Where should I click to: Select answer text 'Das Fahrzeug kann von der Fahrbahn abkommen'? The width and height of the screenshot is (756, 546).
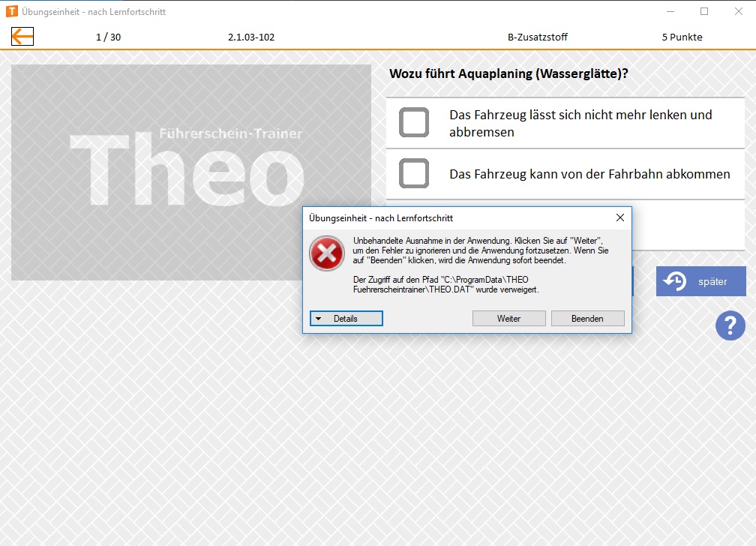[589, 174]
